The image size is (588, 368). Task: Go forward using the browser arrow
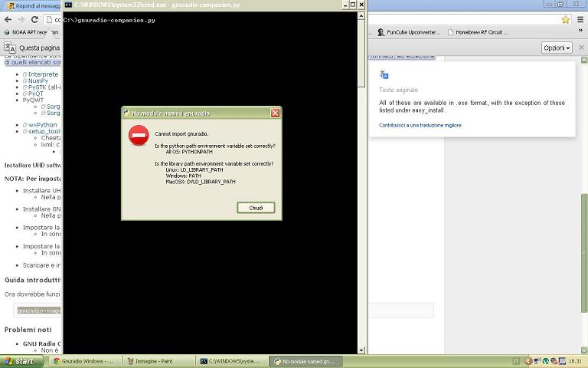(x=21, y=19)
